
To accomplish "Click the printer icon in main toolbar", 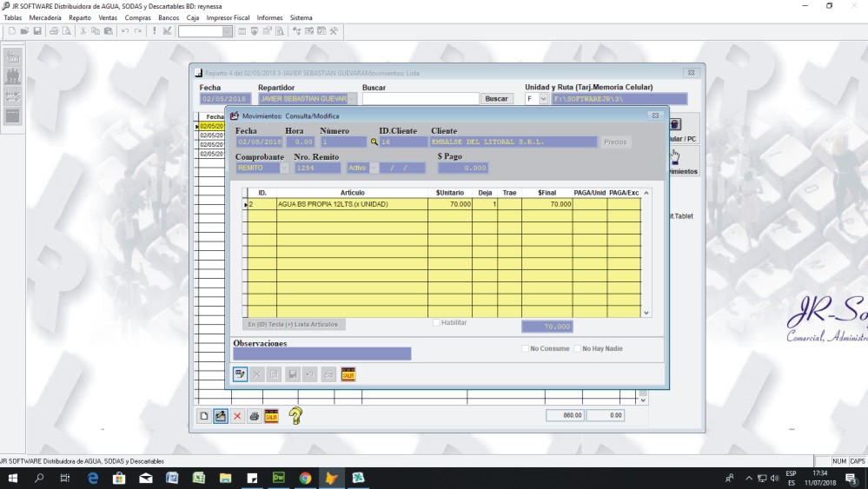I will (x=54, y=31).
